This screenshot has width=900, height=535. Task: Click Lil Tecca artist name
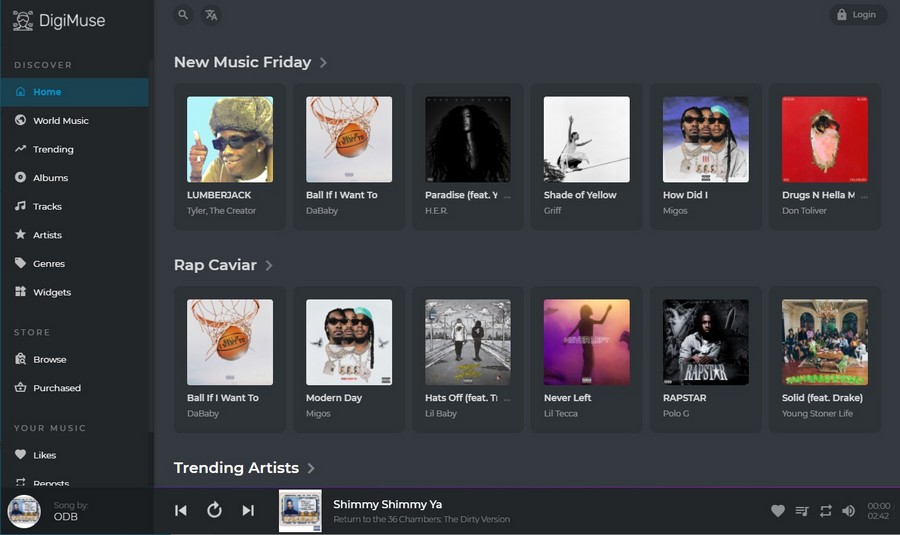pyautogui.click(x=561, y=413)
